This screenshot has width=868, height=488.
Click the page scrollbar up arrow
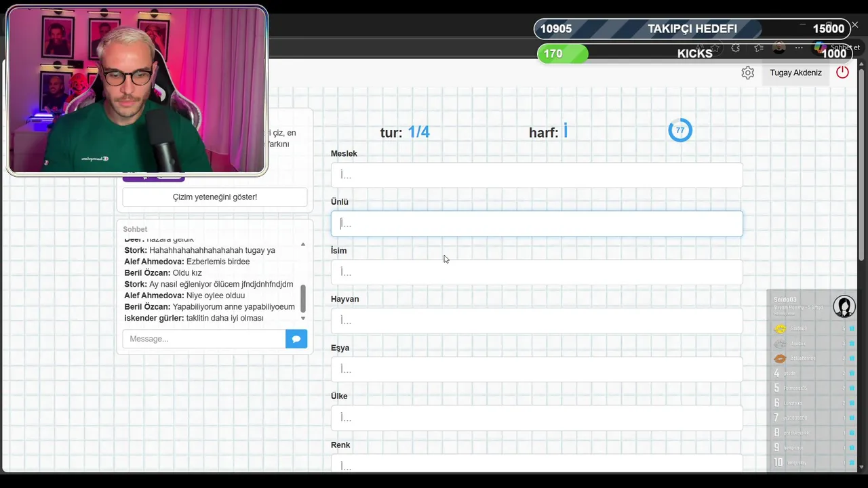pyautogui.click(x=861, y=64)
